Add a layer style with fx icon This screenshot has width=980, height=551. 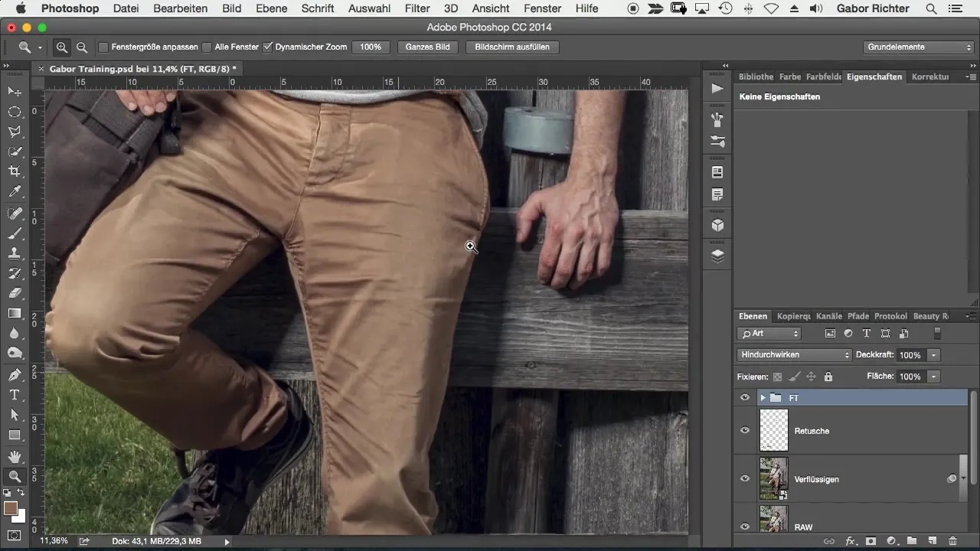click(850, 540)
